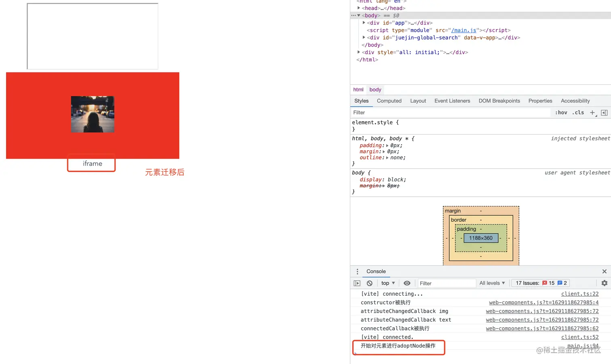Viewport: 611px width, 364px height.
Task: Open the All levels log dropdown
Action: click(492, 283)
